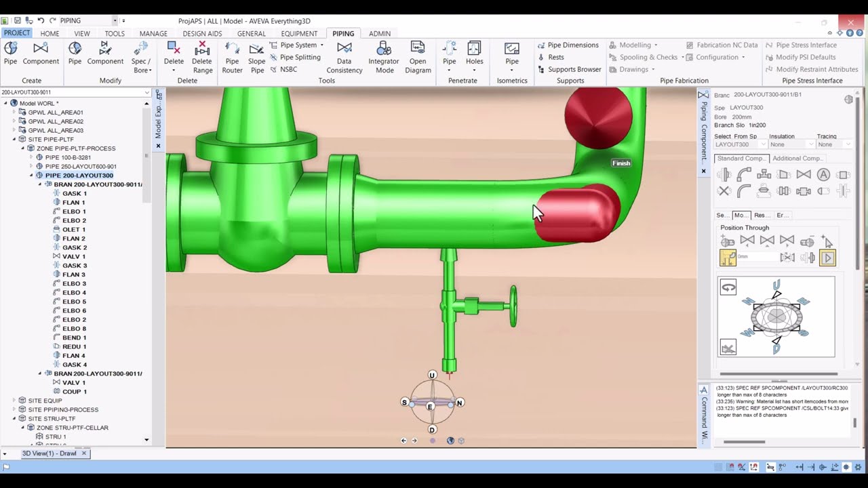This screenshot has width=868, height=488.
Task: Select VALV 1 under first branch
Action: coord(74,256)
